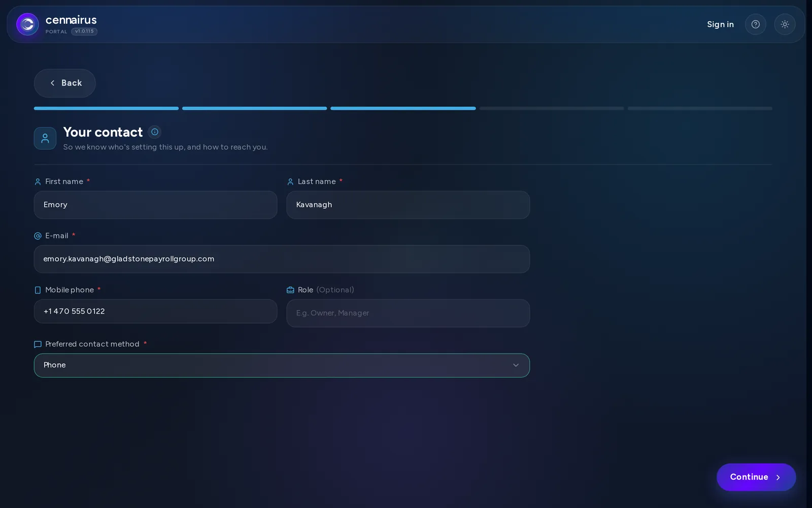Click the cennairus brand name text
812x508 pixels.
coord(71,20)
